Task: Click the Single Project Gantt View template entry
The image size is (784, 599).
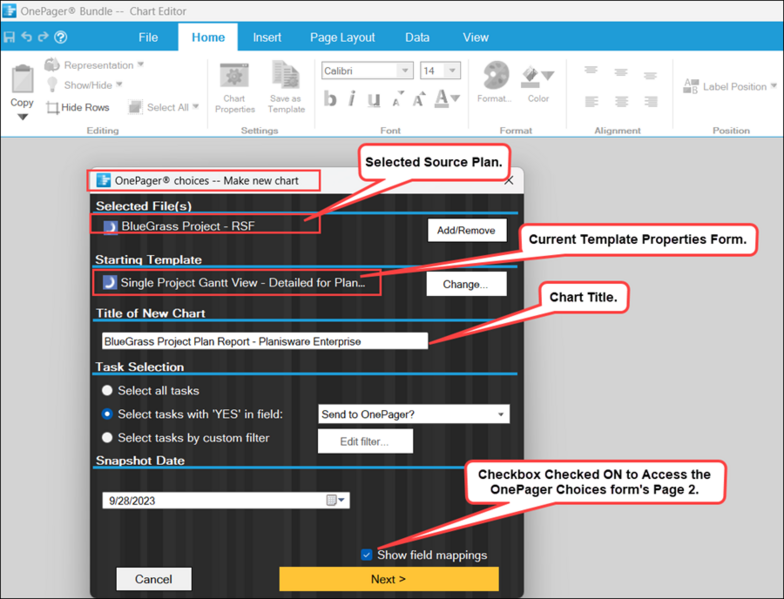Action: click(x=236, y=282)
